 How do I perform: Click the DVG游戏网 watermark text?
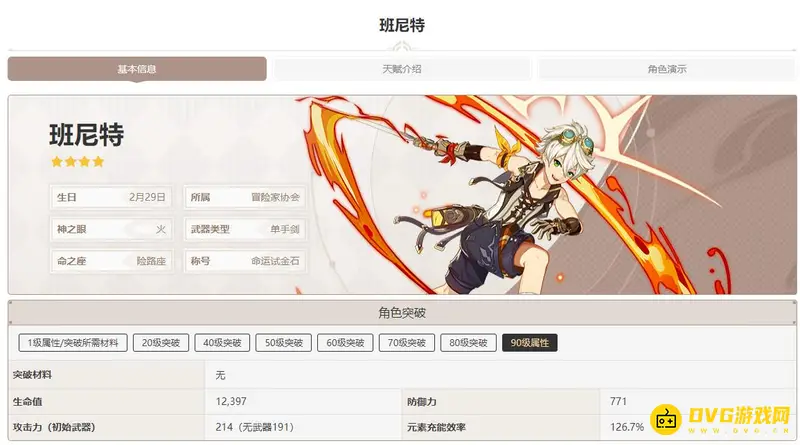coord(739,415)
